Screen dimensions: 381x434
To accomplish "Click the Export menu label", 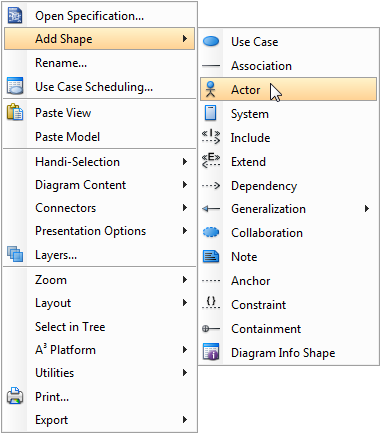I will 52,420.
